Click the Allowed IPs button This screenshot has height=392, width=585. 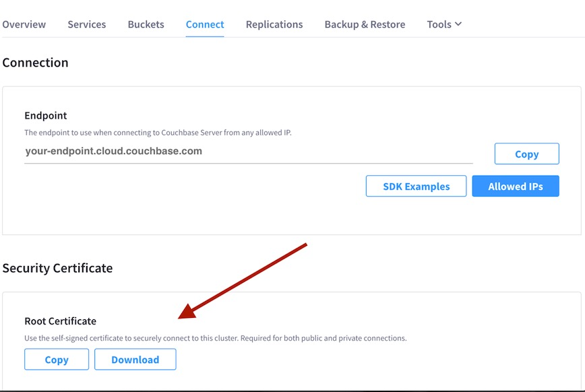(x=515, y=187)
